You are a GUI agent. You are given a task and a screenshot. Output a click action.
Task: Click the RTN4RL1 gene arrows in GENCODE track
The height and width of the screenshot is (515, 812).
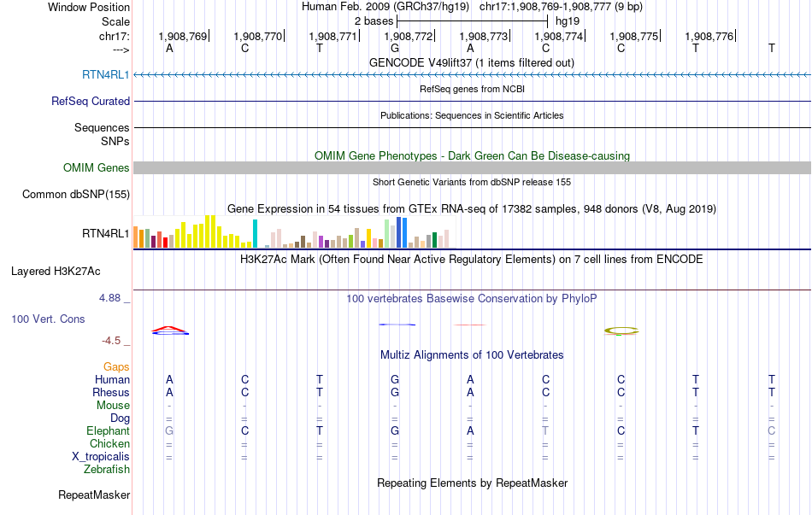[x=472, y=75]
